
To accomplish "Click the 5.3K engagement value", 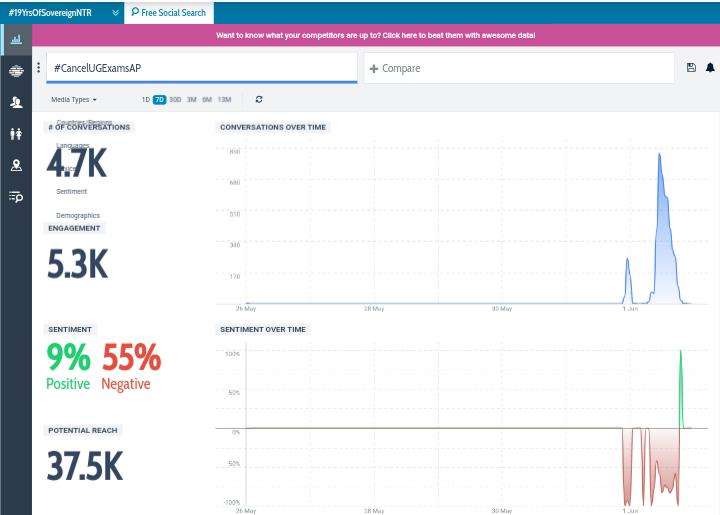I will pos(78,263).
